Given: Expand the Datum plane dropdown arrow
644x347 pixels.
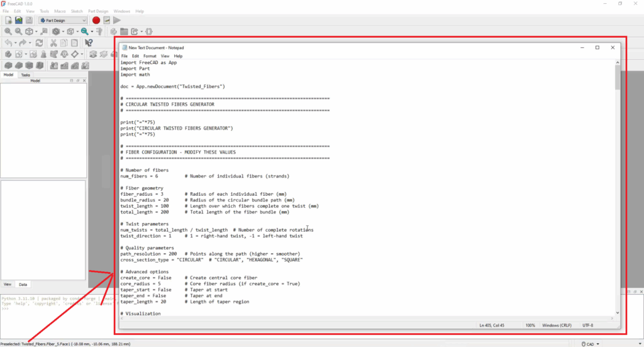Looking at the screenshot, I should pos(82,55).
